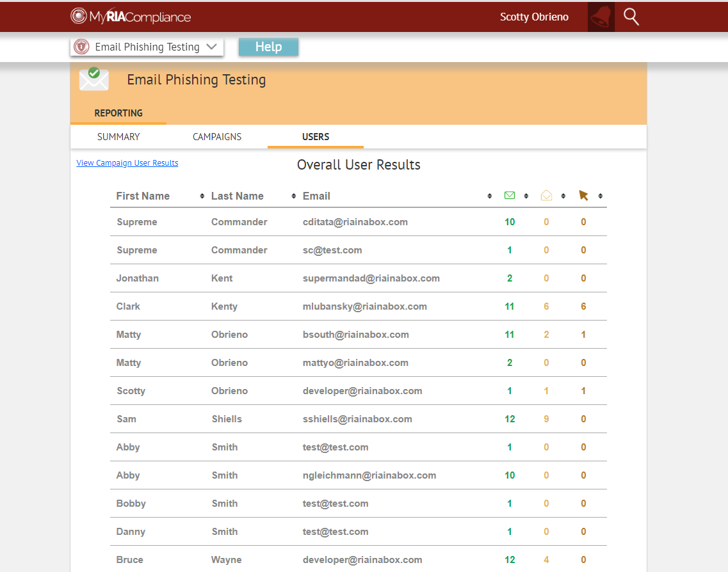
Task: Open View Campaign User Results link
Action: (127, 163)
